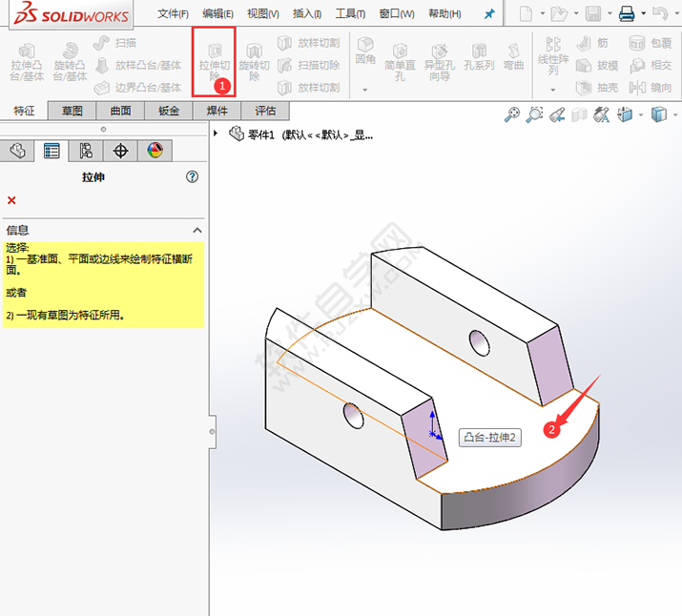Open the New document dropdown arrow
This screenshot has height=616, width=682.
[543, 14]
